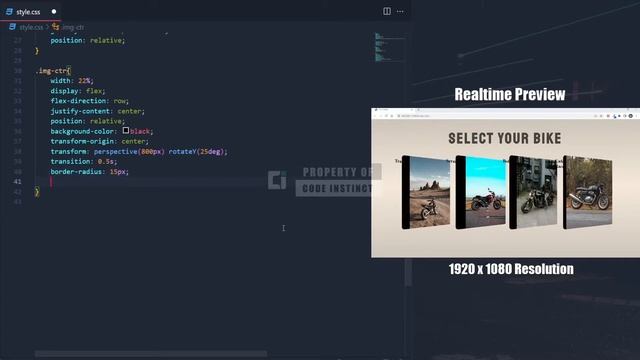The width and height of the screenshot is (640, 360).
Task: Click the SELECT YOUR BIKE heading in preview
Action: 504,138
